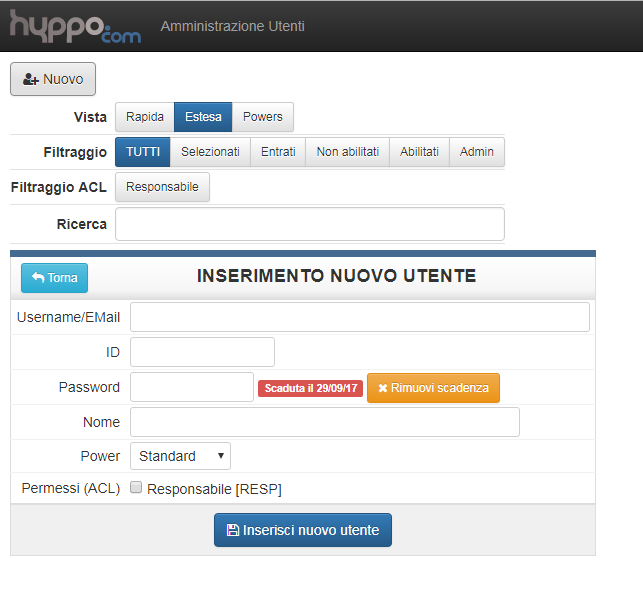
Task: Click the Nuovo add-user button
Action: 53,79
